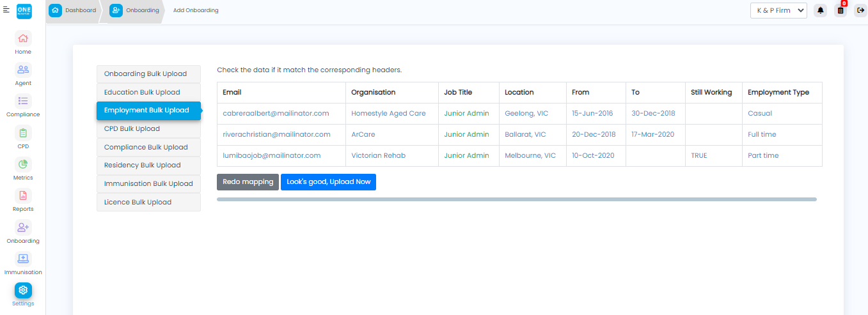
Task: Open Home from the sidebar
Action: [23, 43]
